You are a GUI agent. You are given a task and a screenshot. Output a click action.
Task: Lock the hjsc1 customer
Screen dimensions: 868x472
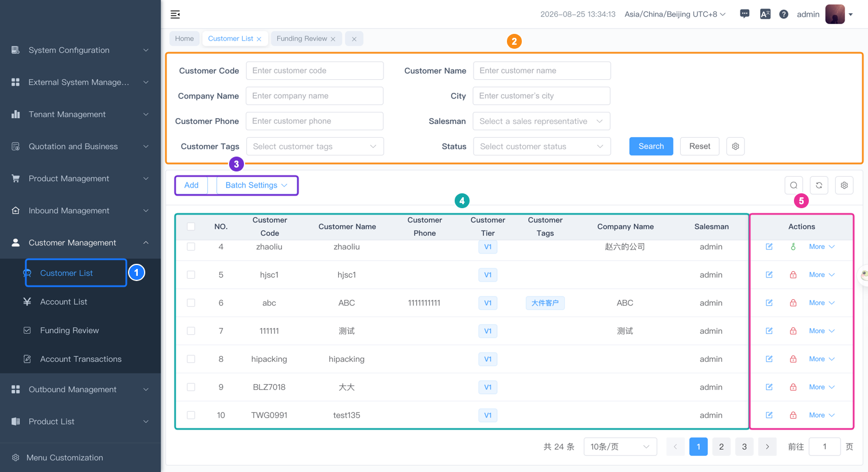pos(793,275)
